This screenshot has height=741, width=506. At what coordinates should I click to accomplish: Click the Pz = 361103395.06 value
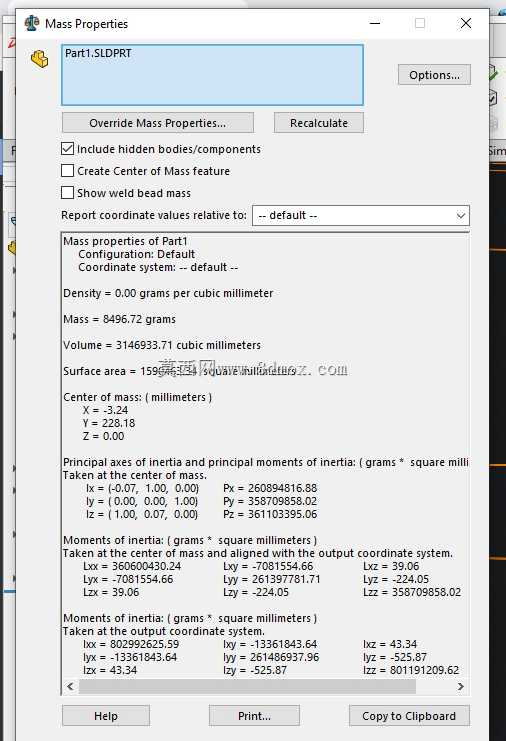[270, 514]
